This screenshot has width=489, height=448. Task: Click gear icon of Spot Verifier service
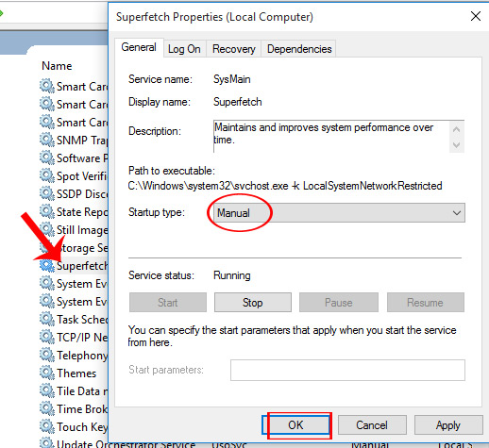47,175
